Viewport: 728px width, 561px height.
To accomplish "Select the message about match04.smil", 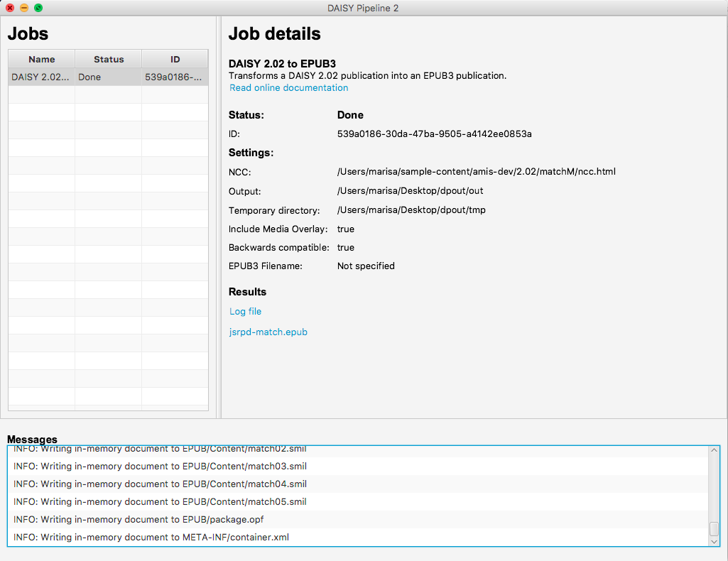I will click(357, 484).
